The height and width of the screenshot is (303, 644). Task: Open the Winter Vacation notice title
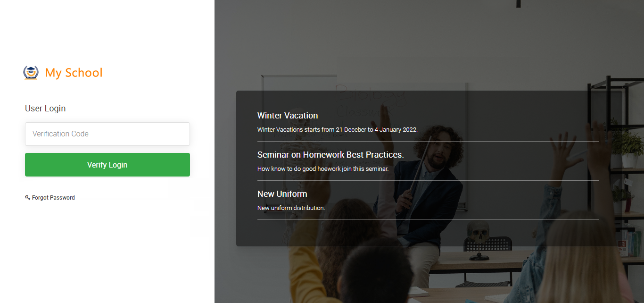tap(288, 116)
